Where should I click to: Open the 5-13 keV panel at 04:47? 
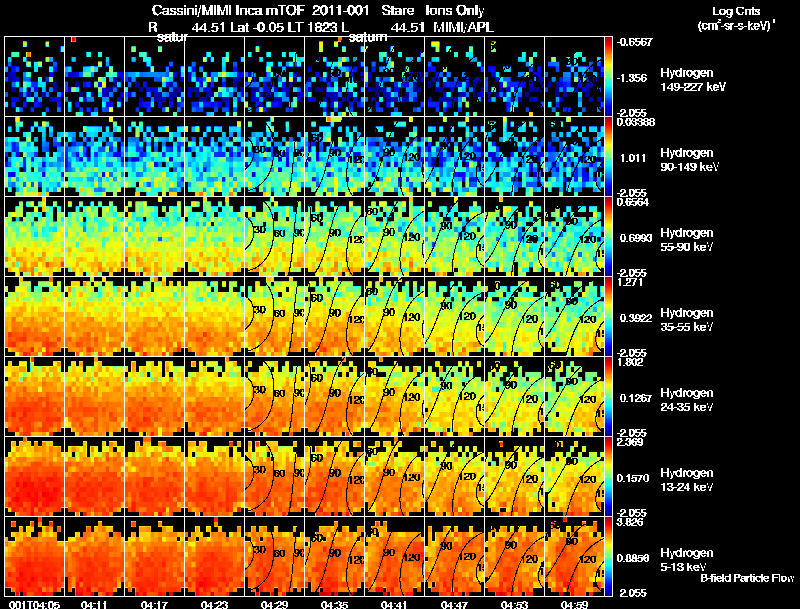(454, 556)
